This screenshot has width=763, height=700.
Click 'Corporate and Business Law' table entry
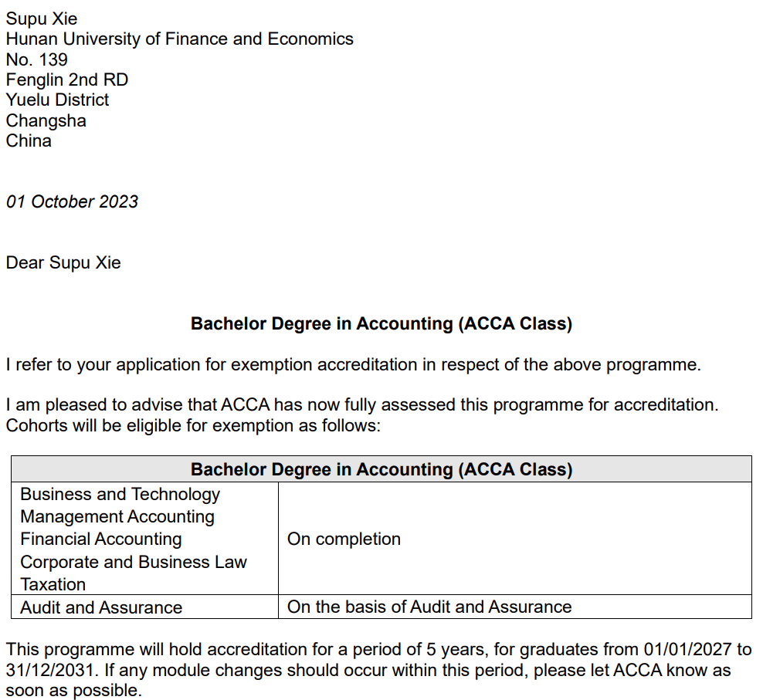[x=134, y=562]
